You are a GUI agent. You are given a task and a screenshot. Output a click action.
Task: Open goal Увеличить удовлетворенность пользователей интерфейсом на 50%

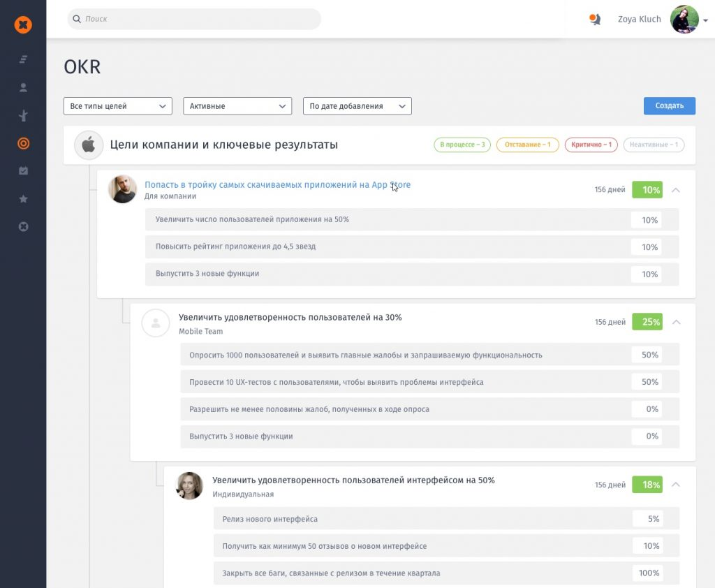point(353,480)
